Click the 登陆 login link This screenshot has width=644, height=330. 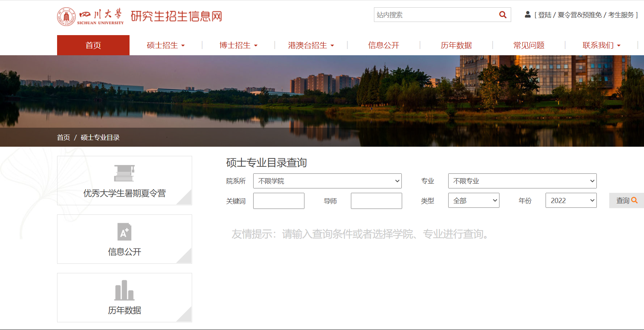[544, 15]
